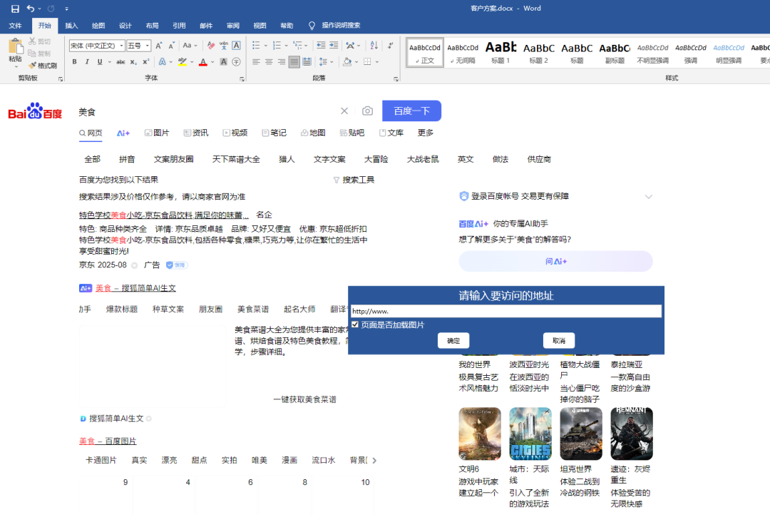
Task: Apply character border icon
Action: 236,46
